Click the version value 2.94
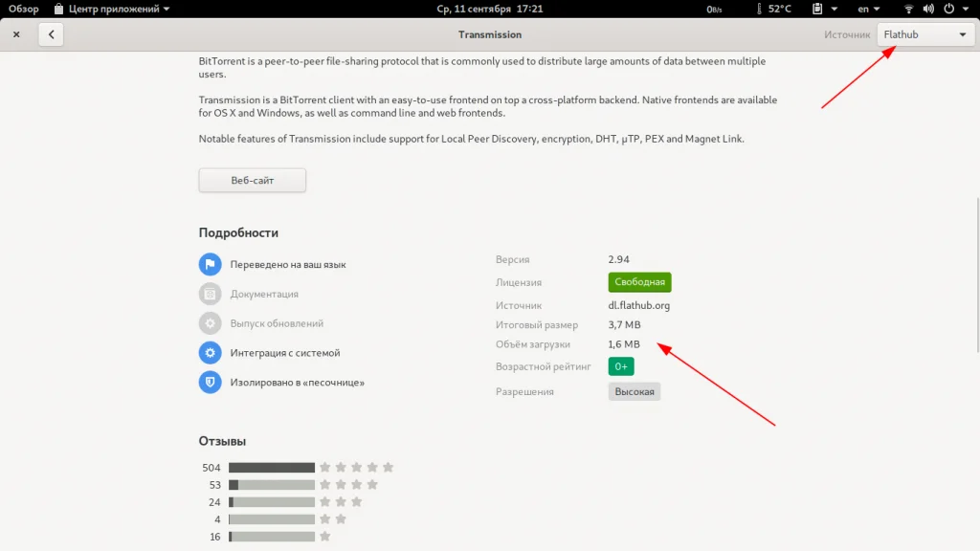 click(x=619, y=259)
